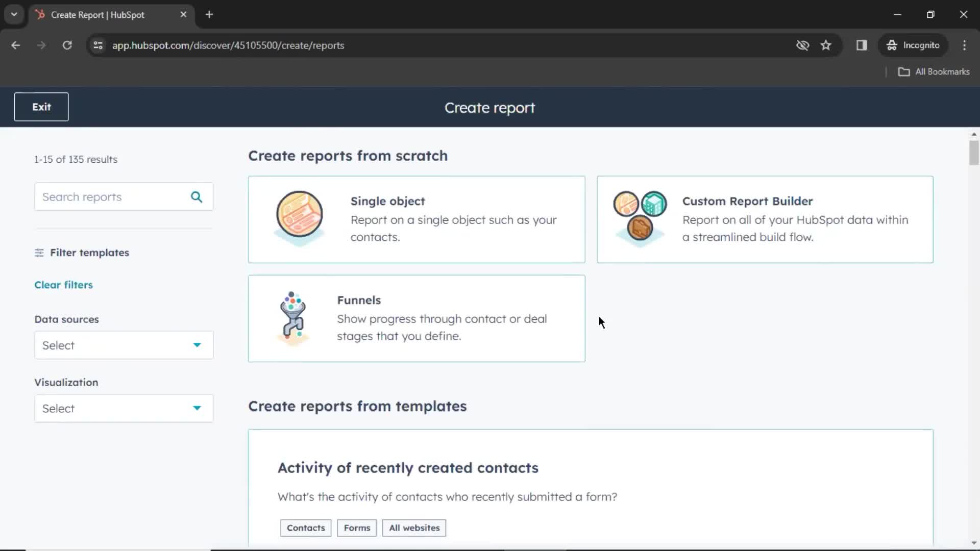Click the Incognito profile indicator
This screenshot has width=980, height=551.
point(913,45)
